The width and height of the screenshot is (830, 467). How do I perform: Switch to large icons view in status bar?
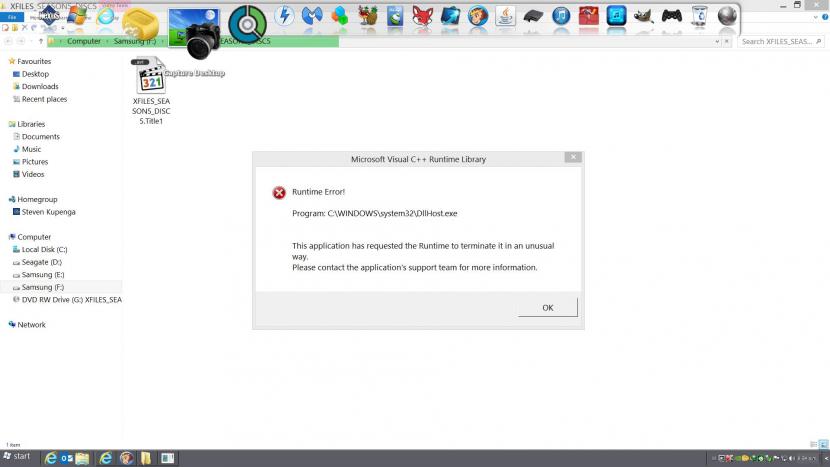(x=823, y=444)
